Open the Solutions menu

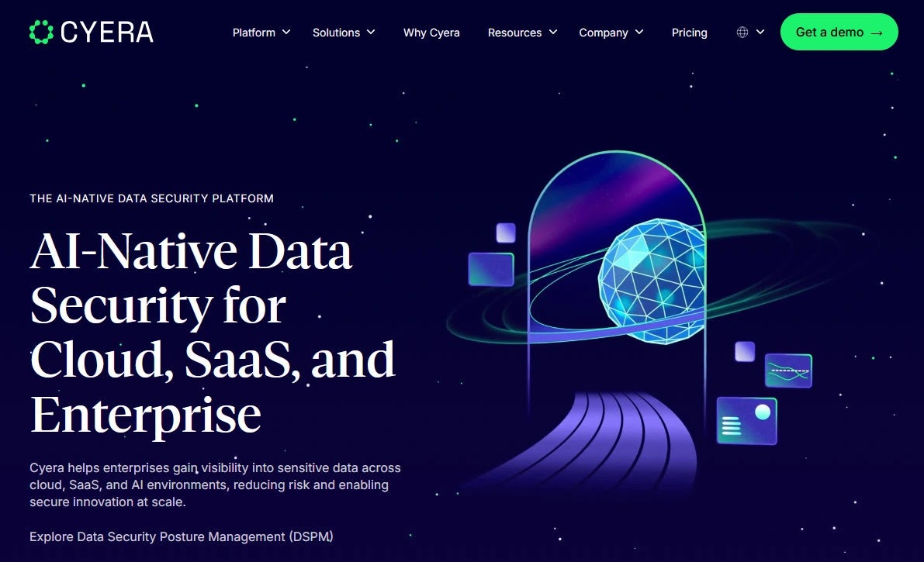click(x=337, y=33)
